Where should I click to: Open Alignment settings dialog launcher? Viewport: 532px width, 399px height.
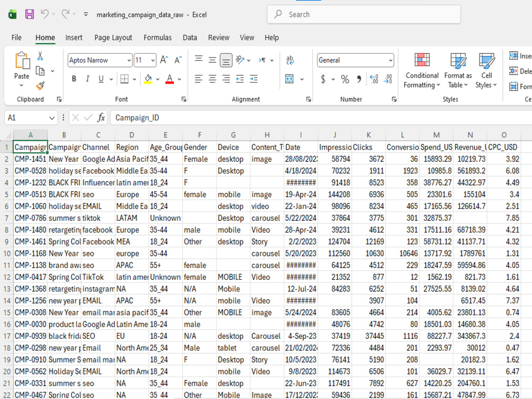click(x=309, y=99)
